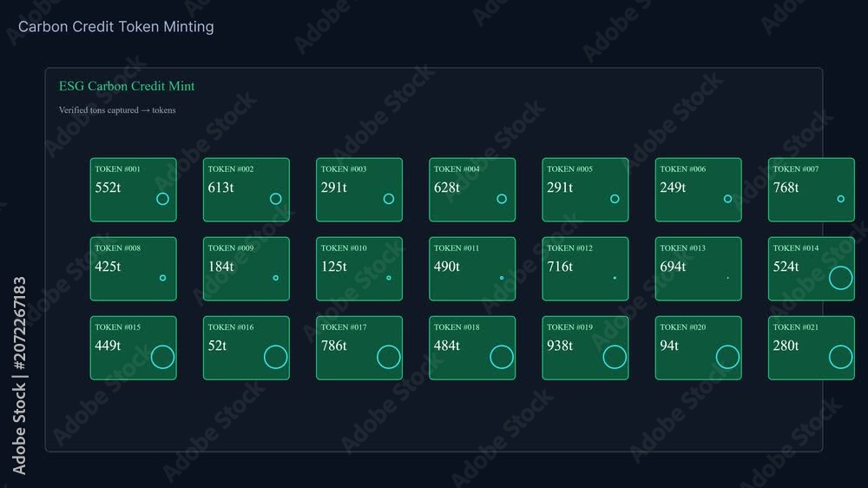Image resolution: width=868 pixels, height=488 pixels.
Task: Select the TOKEN #007 card with 768t
Action: tap(811, 190)
